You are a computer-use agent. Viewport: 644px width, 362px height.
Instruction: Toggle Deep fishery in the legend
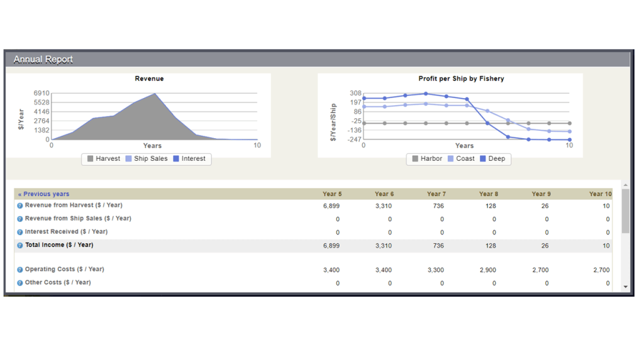coord(492,159)
